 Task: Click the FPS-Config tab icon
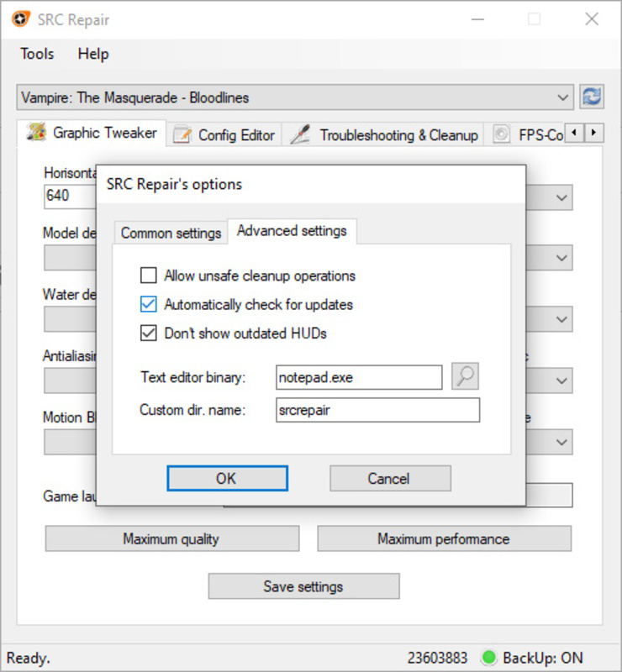point(501,134)
